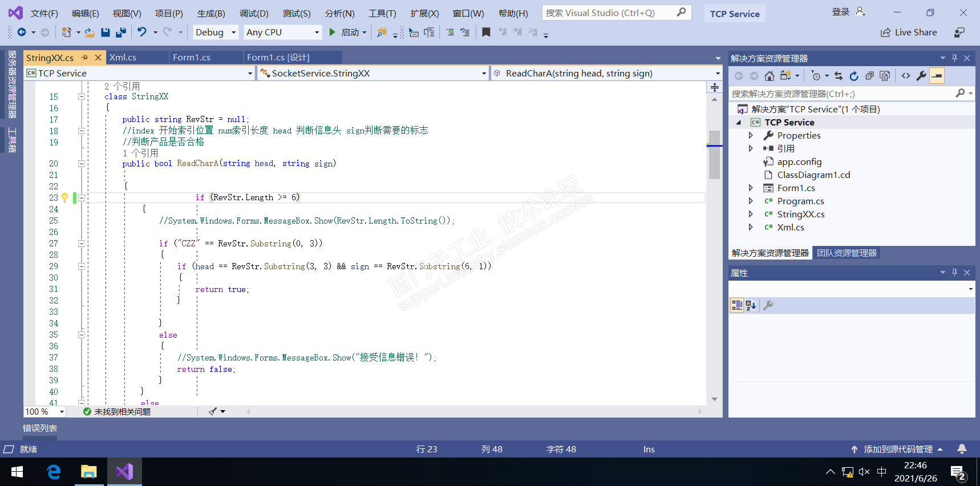Toggle auto-hide pin on Solution Explorer panel
Viewport: 980px width, 486px height.
954,58
